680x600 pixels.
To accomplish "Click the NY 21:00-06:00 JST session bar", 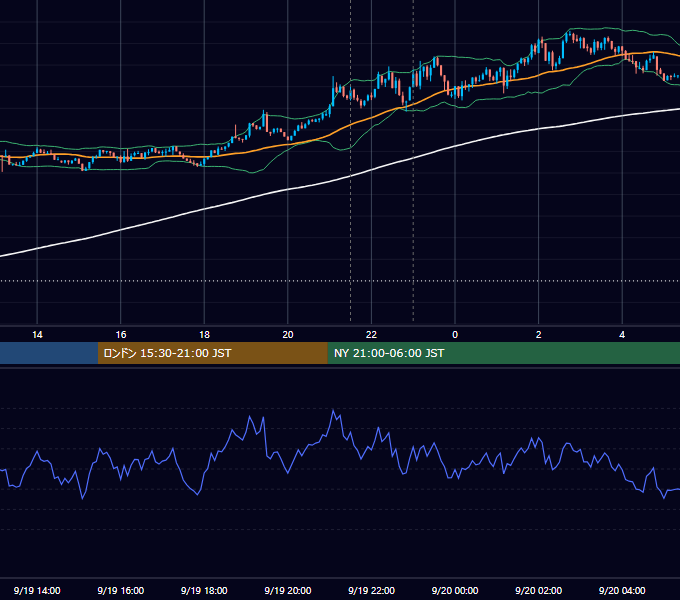I will [x=503, y=353].
